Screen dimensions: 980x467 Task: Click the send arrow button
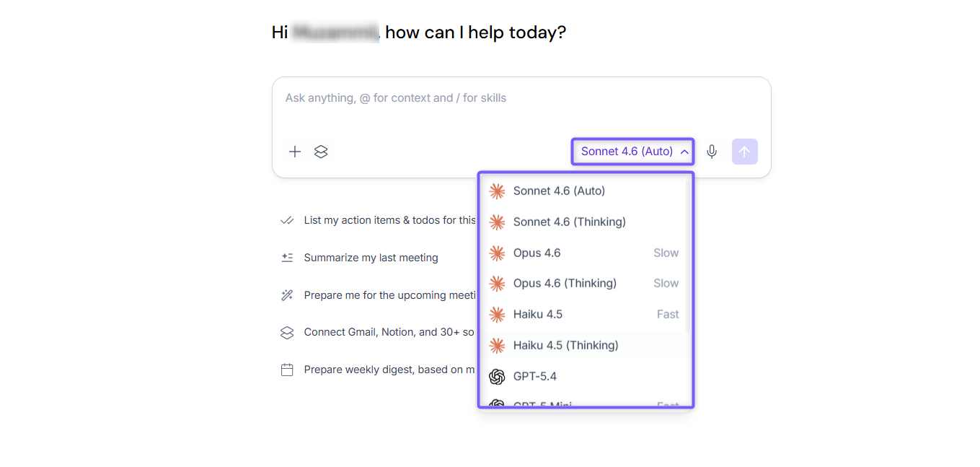[x=745, y=152]
